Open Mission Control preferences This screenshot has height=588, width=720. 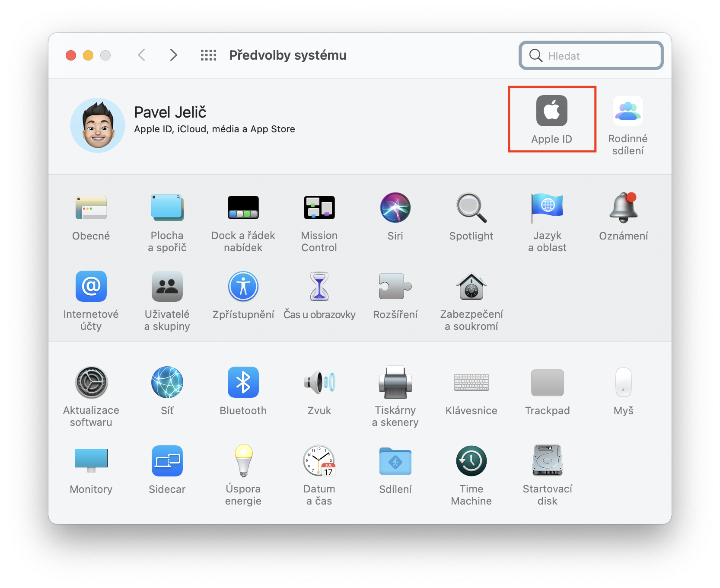pos(319,223)
